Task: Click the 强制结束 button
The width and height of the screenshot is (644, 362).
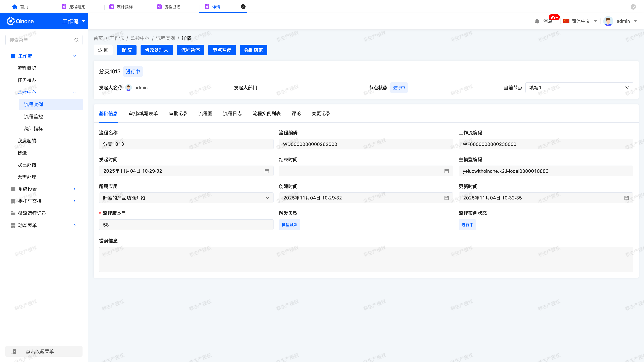Action: [x=253, y=50]
